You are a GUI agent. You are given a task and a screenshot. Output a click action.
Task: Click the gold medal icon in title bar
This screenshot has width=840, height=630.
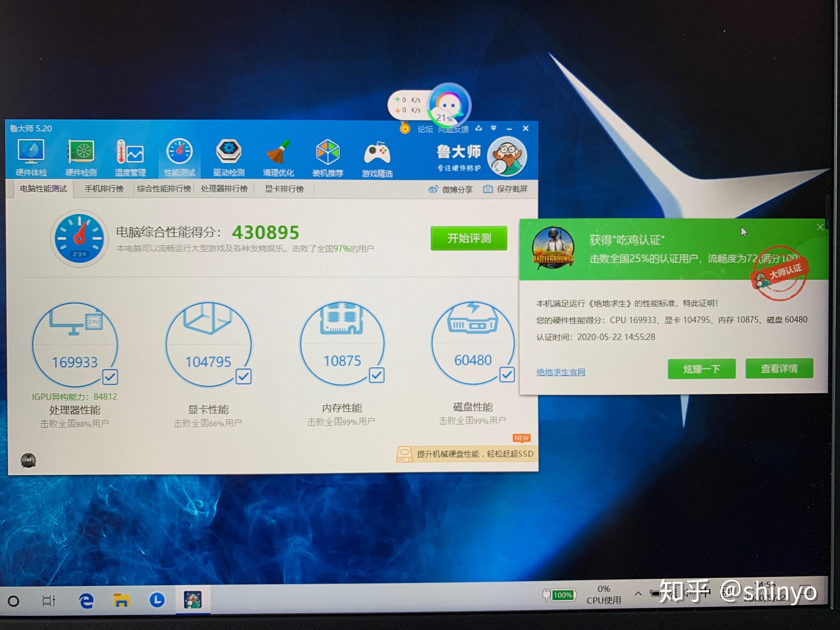coord(405,128)
